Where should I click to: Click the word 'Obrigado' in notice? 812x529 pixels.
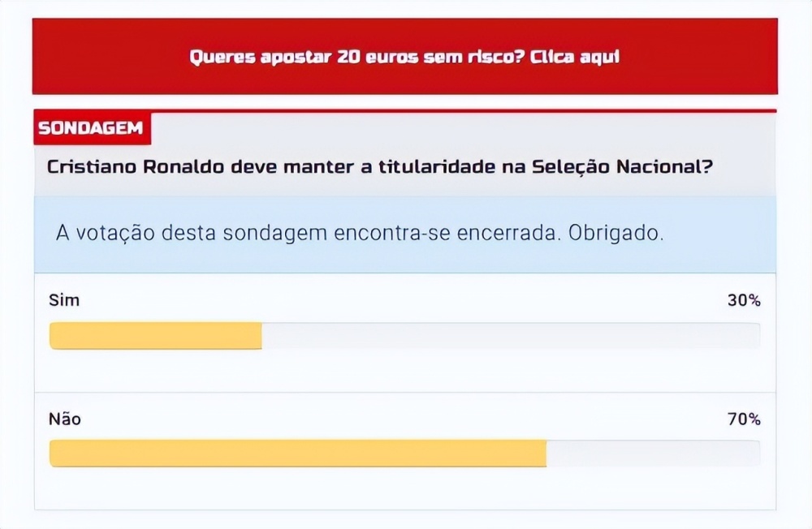coord(615,233)
